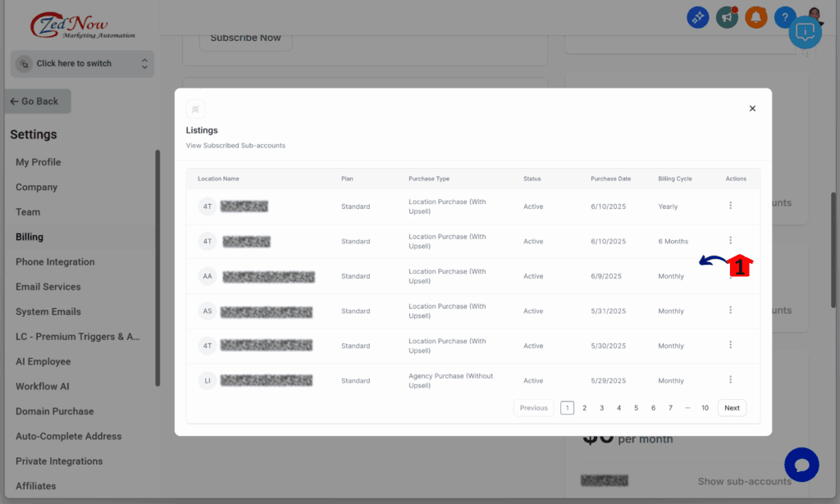Click the 6/9/2025 purchase date
Image resolution: width=840 pixels, height=504 pixels.
(x=606, y=276)
